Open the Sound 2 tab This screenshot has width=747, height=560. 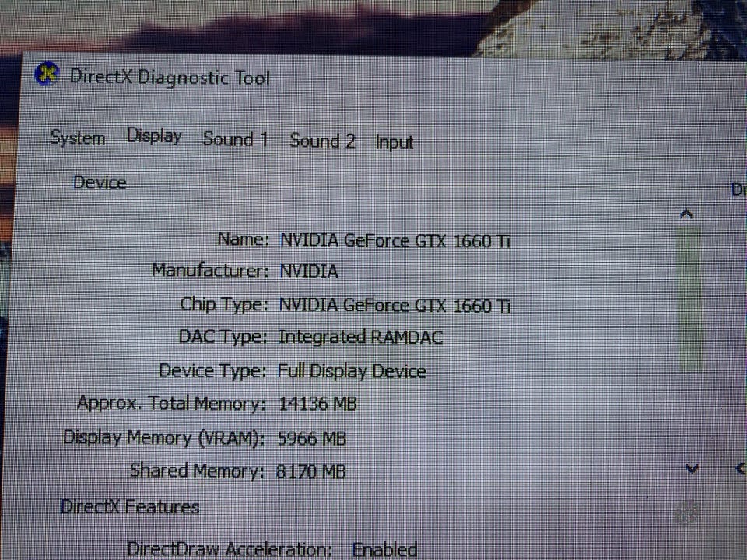[x=322, y=141]
